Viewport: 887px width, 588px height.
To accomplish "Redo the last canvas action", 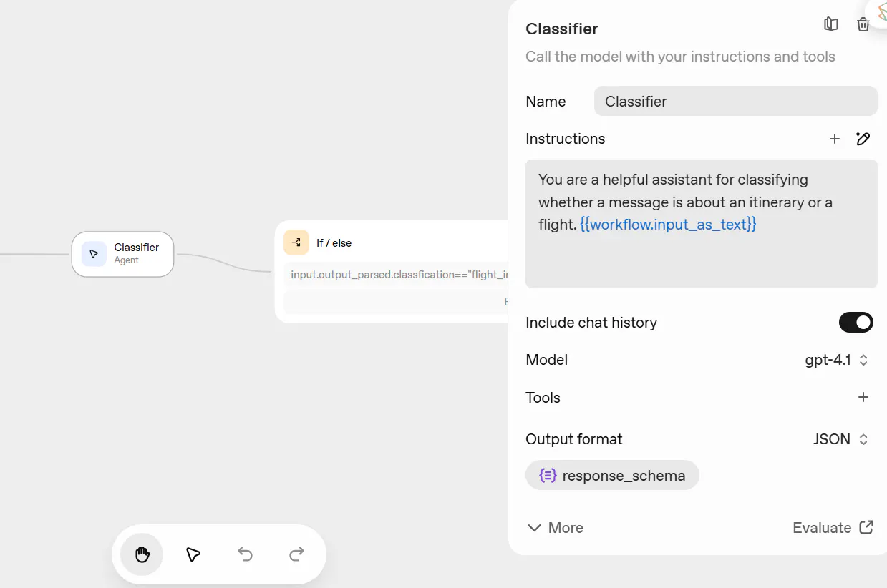I will coord(296,554).
